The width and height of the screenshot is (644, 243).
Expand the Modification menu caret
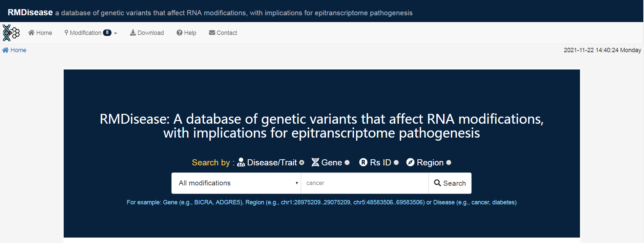[116, 33]
